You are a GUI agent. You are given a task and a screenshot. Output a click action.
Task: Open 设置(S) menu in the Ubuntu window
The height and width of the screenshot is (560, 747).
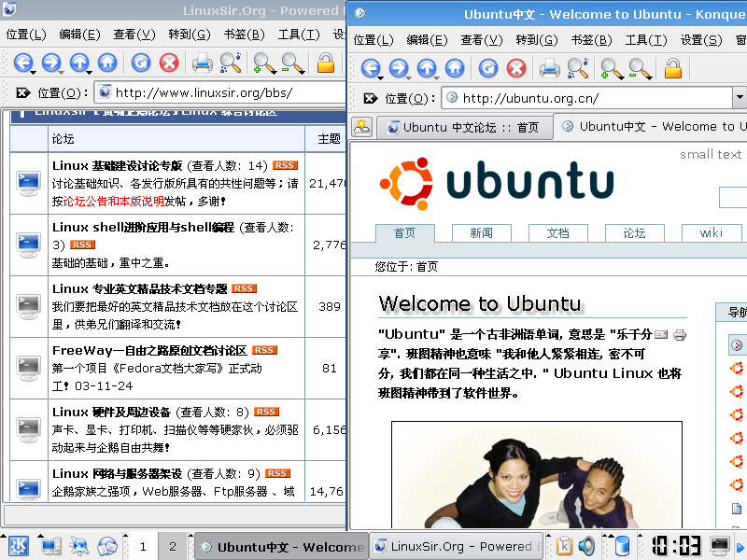click(701, 40)
